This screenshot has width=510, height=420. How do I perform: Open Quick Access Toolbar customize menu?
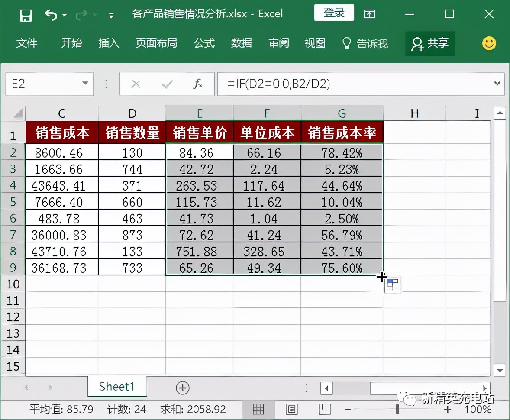(111, 14)
